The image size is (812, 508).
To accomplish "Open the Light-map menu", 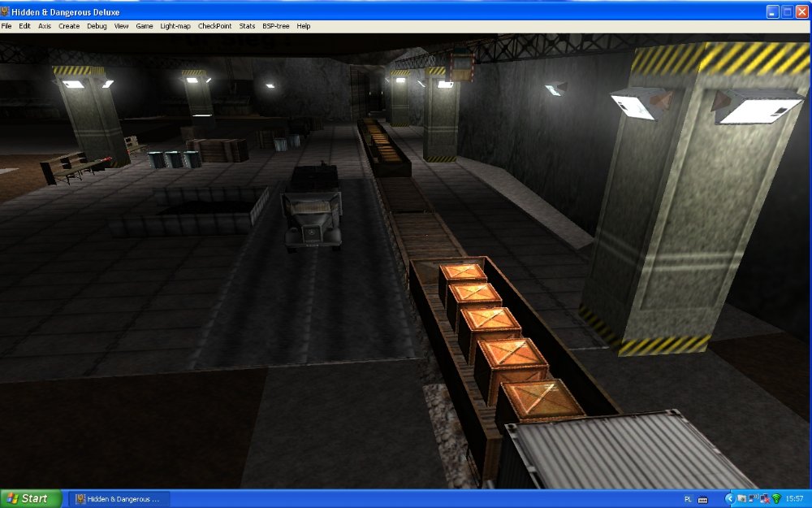I will point(175,26).
